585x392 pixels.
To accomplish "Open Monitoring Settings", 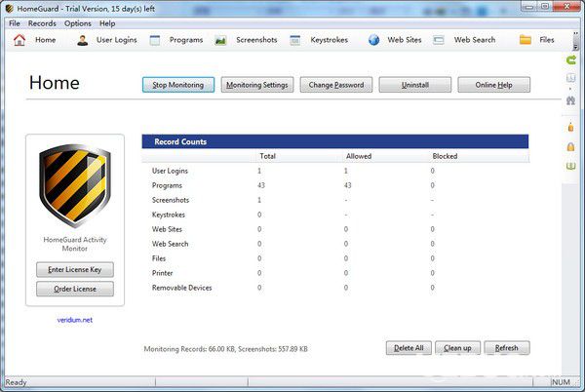I will [257, 85].
